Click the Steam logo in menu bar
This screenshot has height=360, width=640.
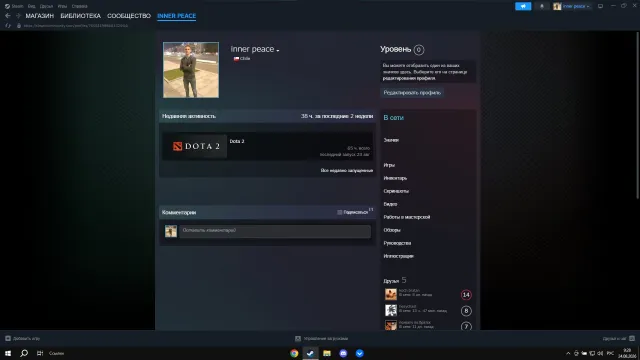(x=7, y=6)
